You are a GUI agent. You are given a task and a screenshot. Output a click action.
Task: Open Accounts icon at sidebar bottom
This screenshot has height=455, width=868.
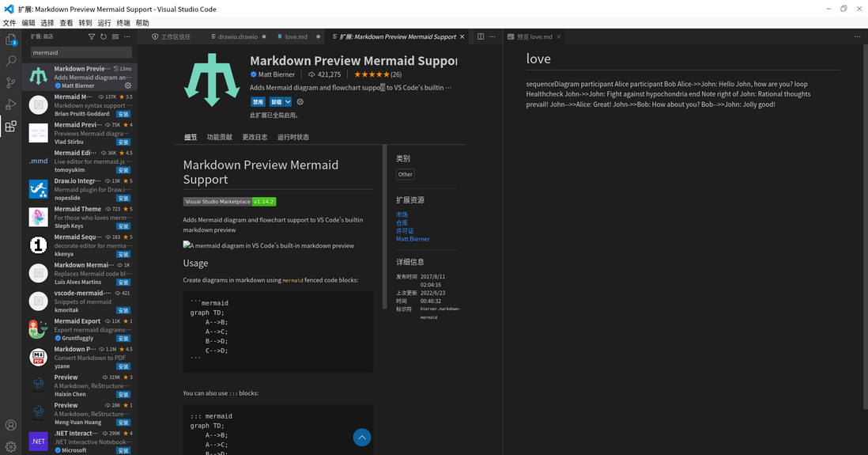coord(10,425)
